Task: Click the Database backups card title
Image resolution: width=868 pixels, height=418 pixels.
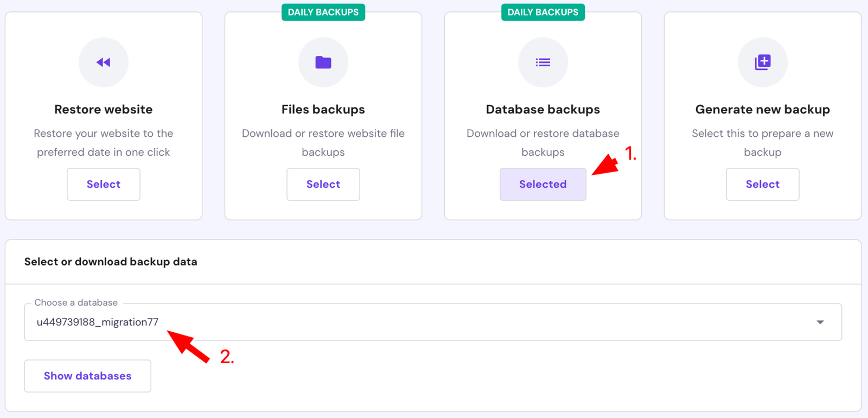Action: point(543,109)
